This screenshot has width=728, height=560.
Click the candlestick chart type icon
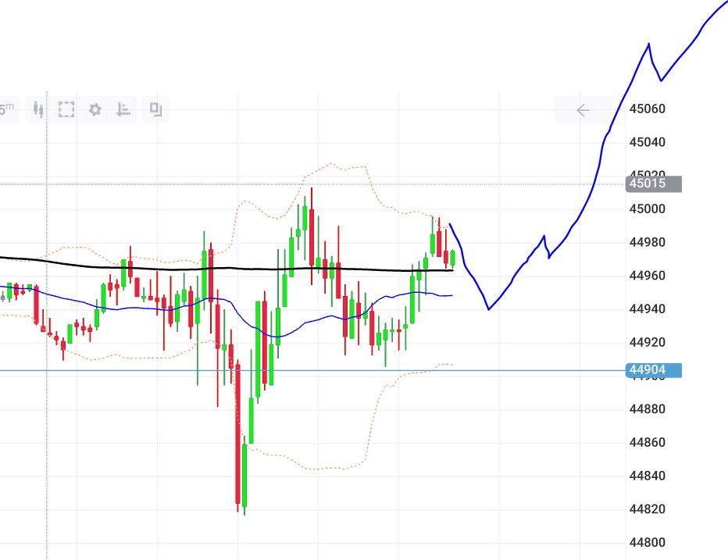(x=37, y=110)
